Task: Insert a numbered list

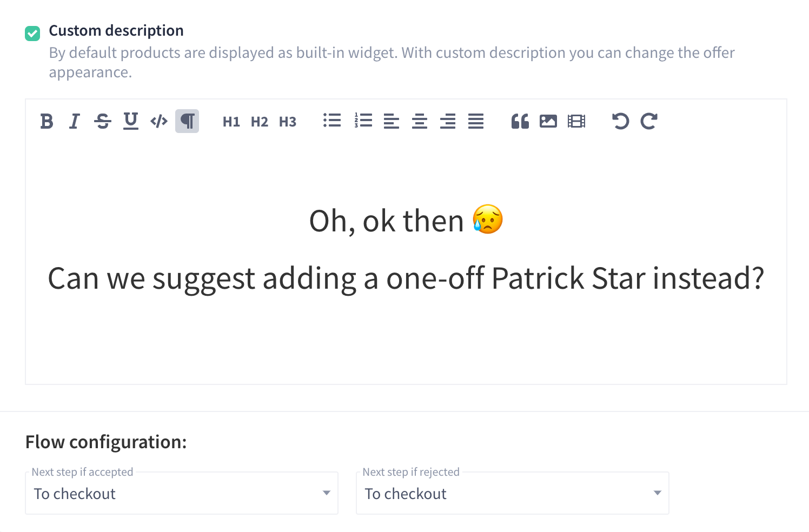Action: 363,121
